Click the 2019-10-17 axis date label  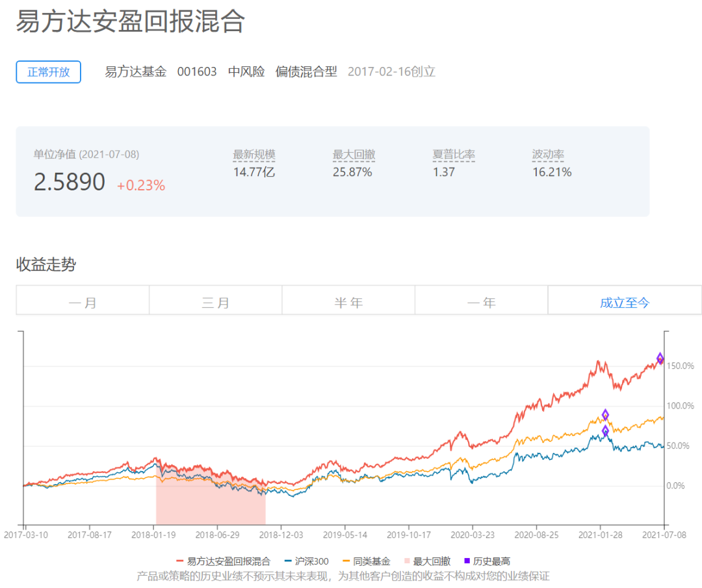tap(409, 535)
